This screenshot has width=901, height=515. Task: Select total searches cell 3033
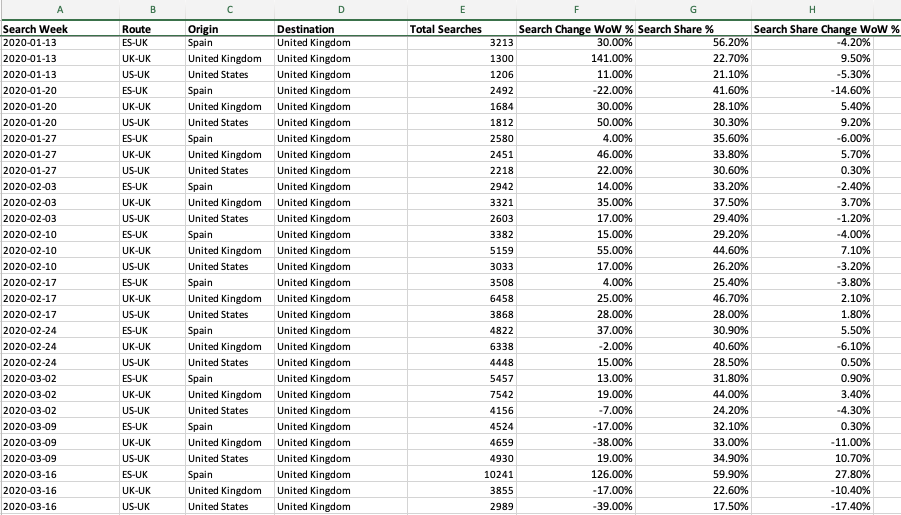(x=461, y=266)
